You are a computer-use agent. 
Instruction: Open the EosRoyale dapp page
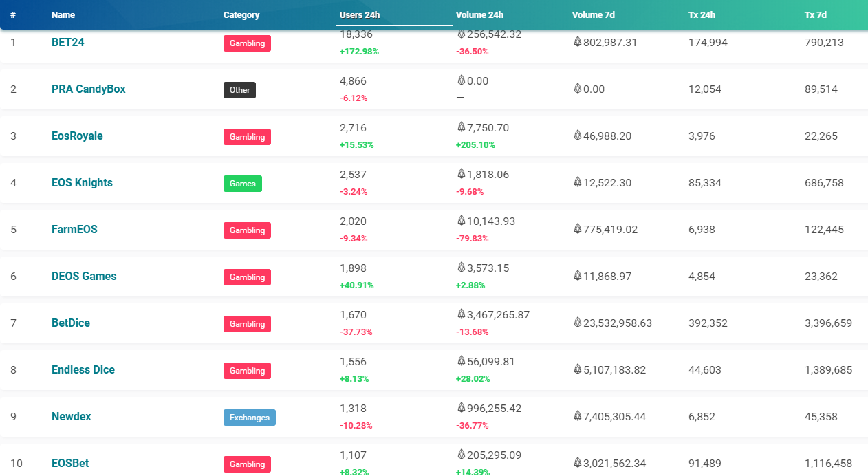[77, 136]
